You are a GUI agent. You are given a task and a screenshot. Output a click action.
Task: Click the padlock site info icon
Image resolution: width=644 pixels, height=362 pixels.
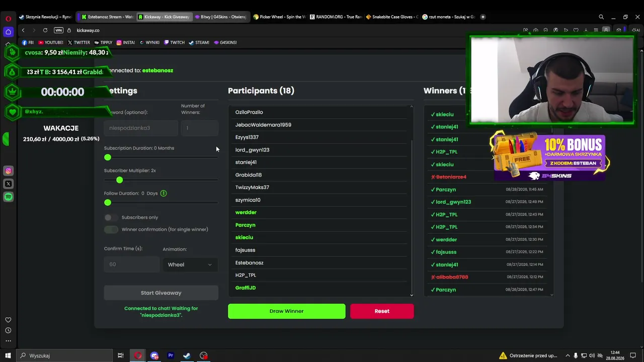click(69, 30)
